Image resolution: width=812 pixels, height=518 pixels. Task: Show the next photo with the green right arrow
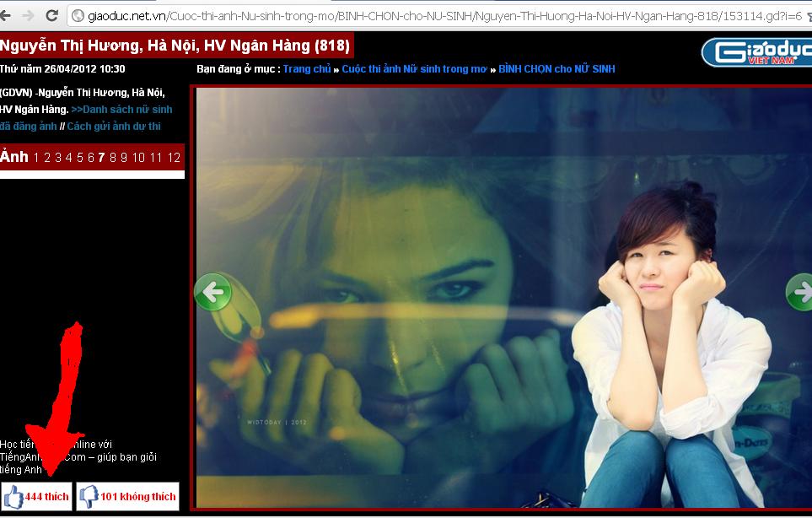799,292
